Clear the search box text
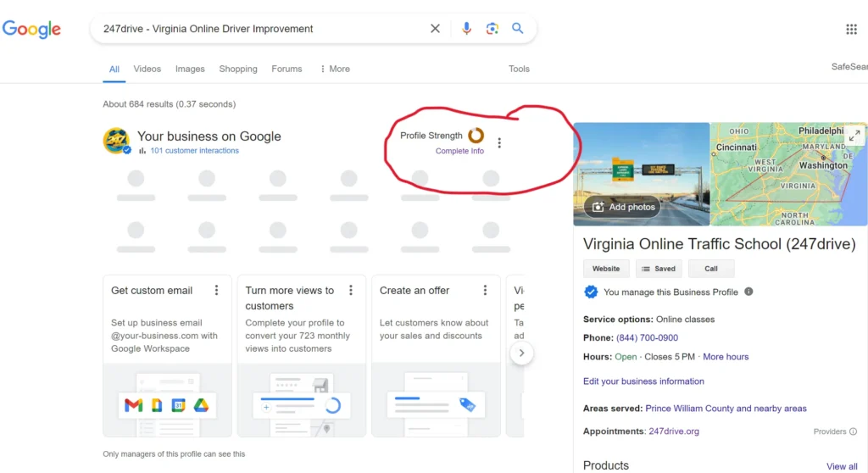 pyautogui.click(x=435, y=28)
